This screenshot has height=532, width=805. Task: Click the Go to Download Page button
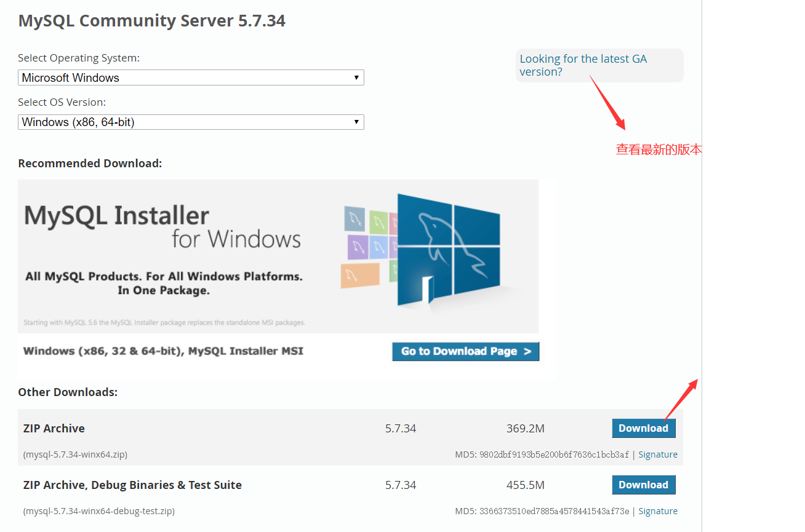466,351
